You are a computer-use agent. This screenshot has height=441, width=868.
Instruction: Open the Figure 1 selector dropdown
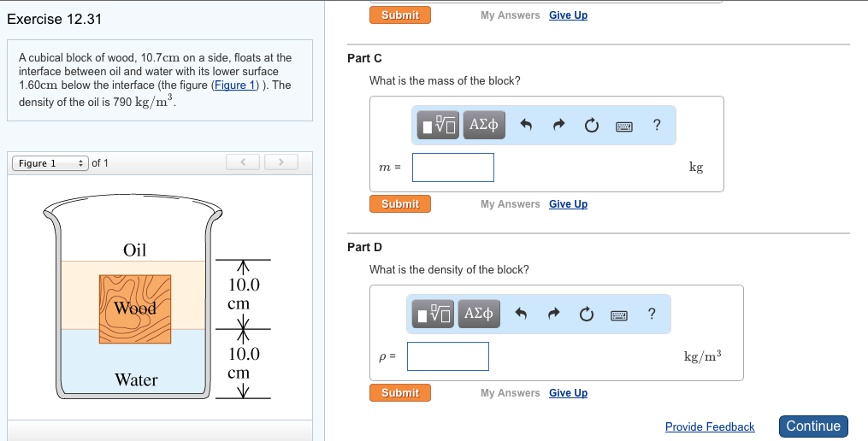[x=49, y=163]
